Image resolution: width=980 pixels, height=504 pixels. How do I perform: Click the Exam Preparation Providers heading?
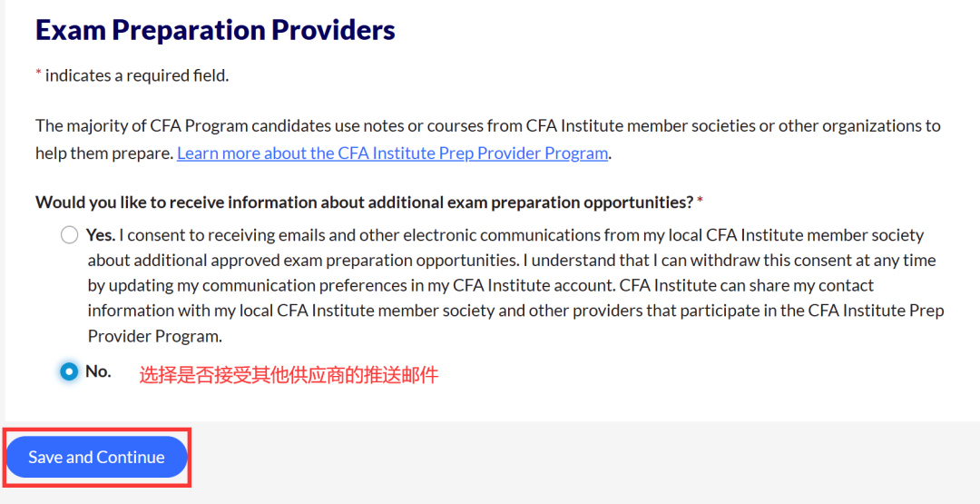tap(216, 30)
